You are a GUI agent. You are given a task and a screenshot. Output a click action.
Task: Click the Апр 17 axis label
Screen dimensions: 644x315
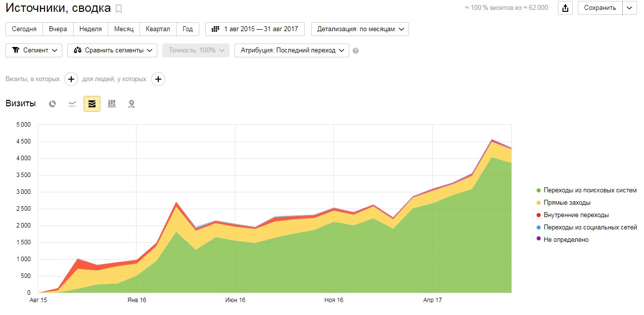[x=432, y=300]
